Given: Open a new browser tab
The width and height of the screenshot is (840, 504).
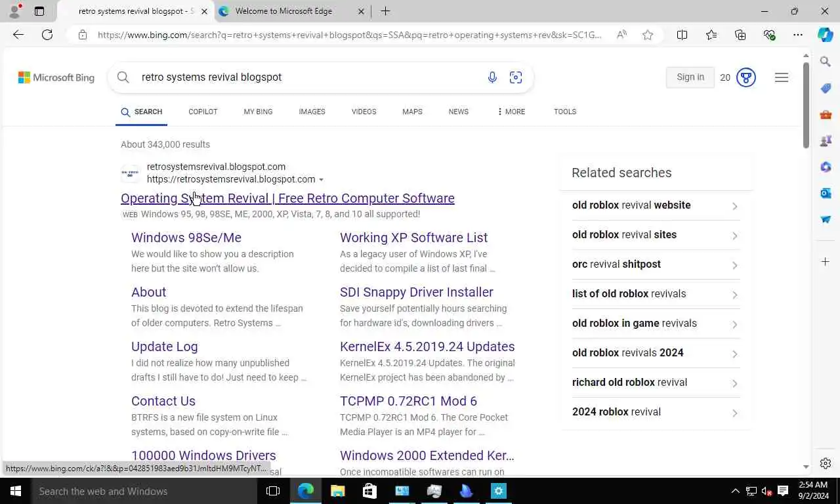Looking at the screenshot, I should tap(385, 11).
